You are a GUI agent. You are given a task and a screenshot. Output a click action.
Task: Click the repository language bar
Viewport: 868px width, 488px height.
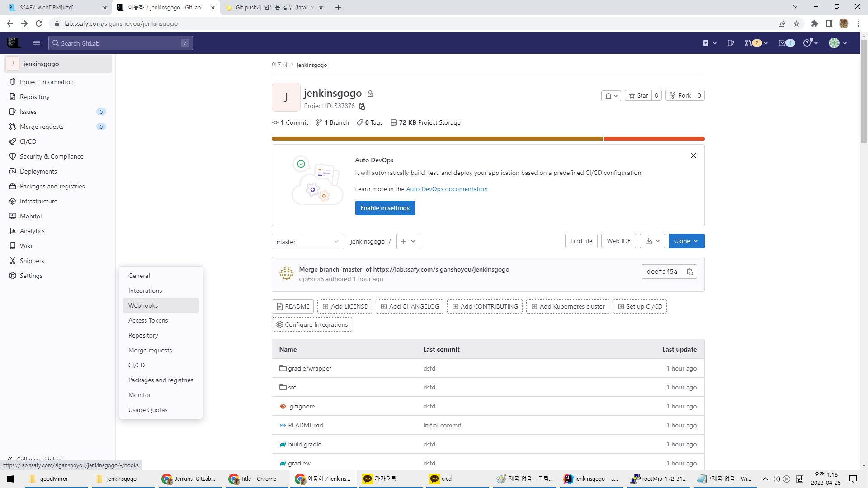pyautogui.click(x=488, y=139)
